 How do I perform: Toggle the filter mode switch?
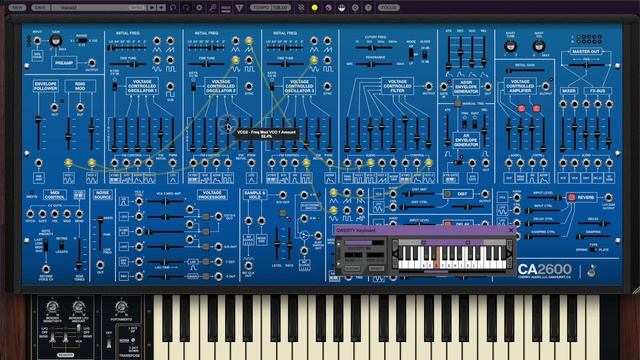[411, 53]
